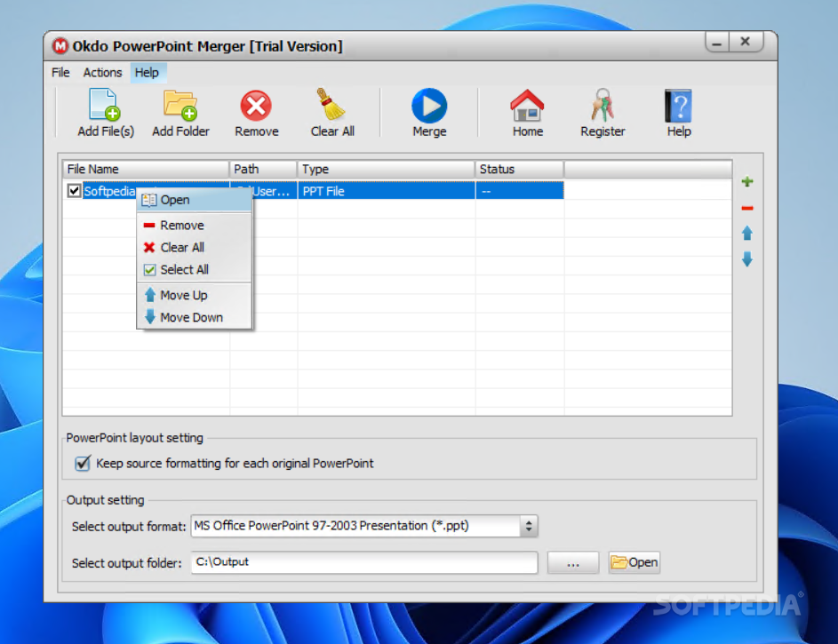Open the Help book icon in toolbar
This screenshot has height=644, width=838.
[x=678, y=106]
